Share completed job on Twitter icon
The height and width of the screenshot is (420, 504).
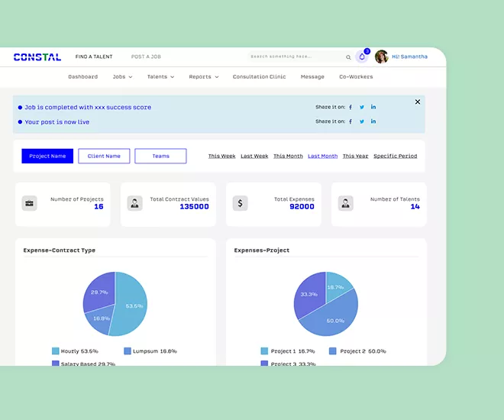362,108
